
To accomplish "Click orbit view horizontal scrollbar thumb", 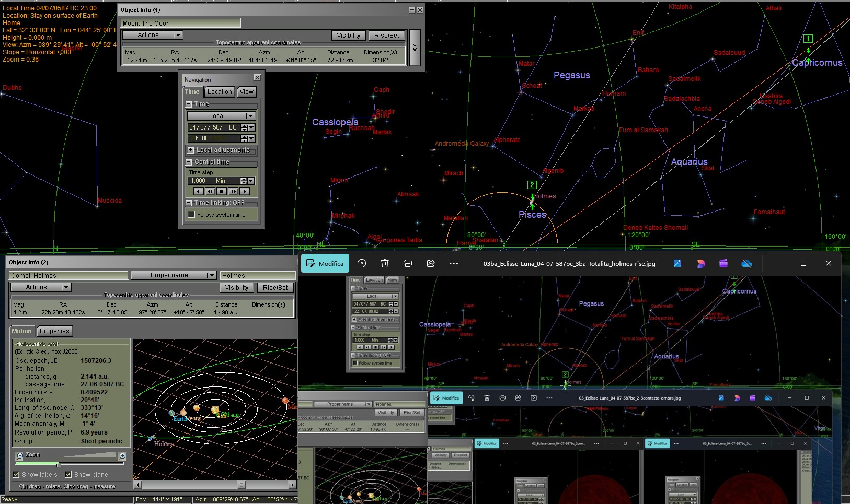I will coord(241,485).
